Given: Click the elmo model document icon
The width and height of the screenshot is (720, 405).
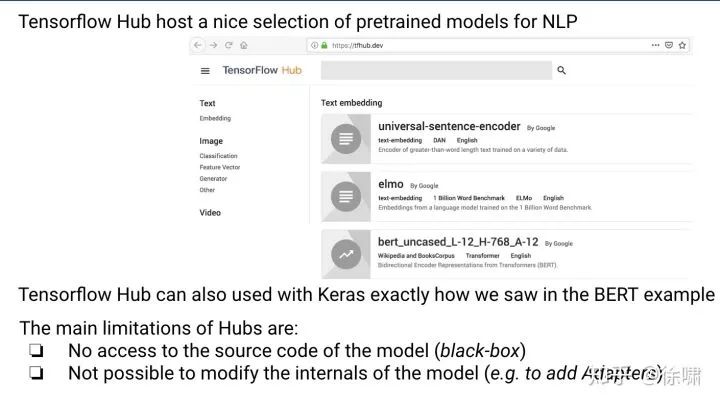Looking at the screenshot, I should coord(346,196).
